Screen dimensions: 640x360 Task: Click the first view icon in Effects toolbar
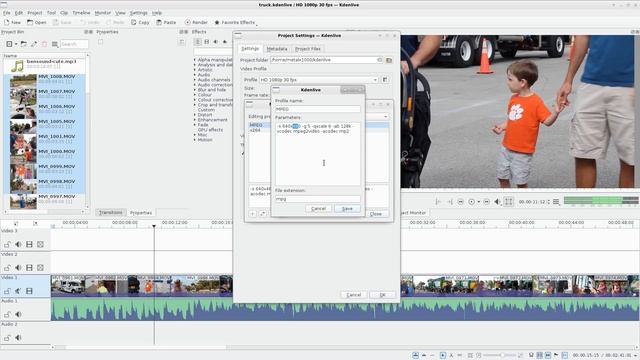198,42
